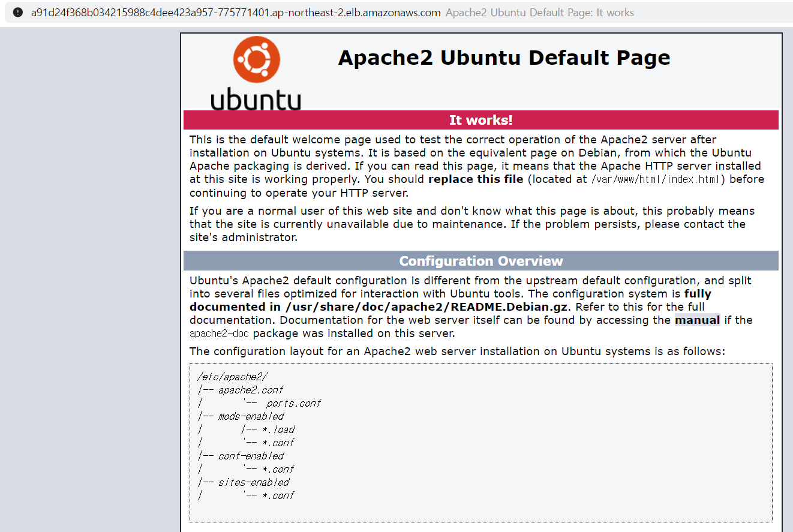Viewport: 793px width, 532px height.
Task: Click the site info icon in address bar
Action: 18,13
